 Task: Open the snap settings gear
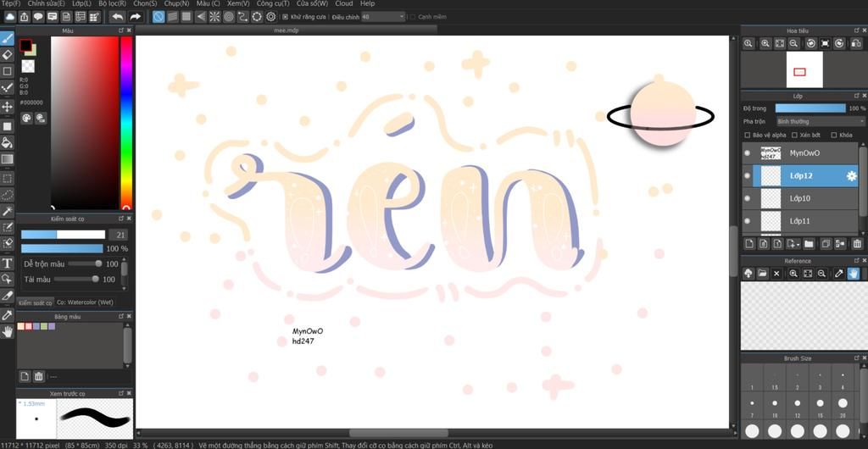tap(270, 17)
